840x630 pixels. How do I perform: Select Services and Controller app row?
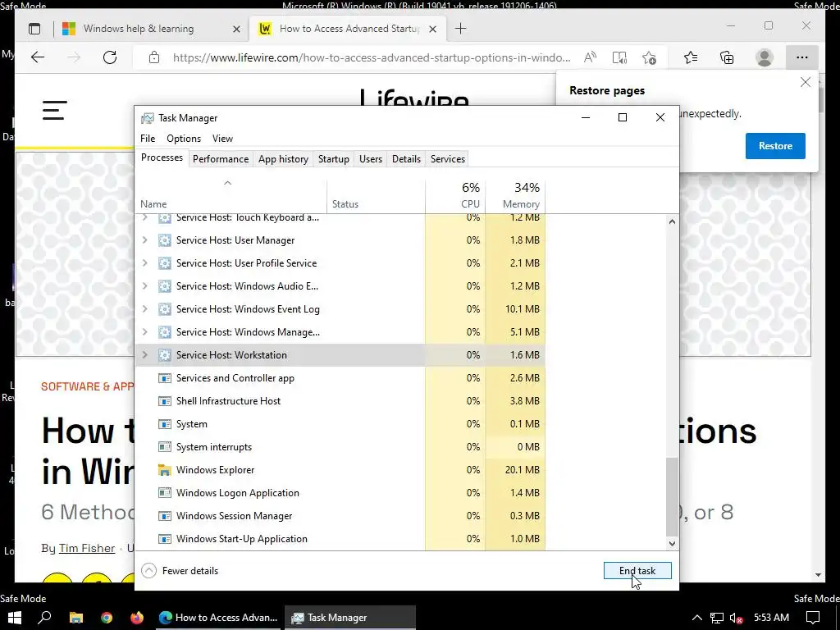coord(340,377)
